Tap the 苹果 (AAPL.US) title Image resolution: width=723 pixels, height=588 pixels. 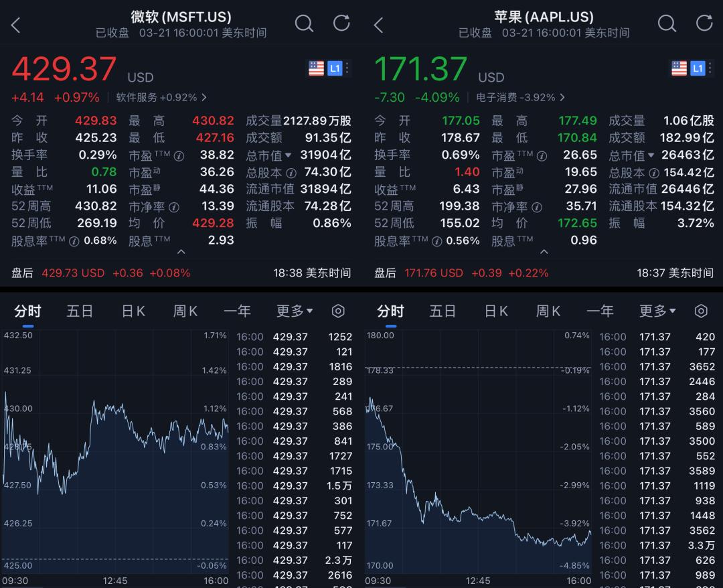coord(544,17)
